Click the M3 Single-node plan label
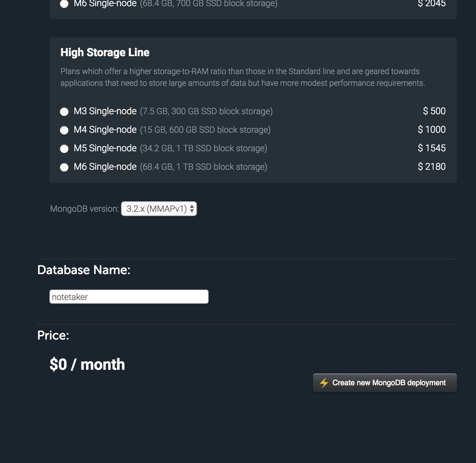Viewport: 476px width, 463px height. [105, 111]
